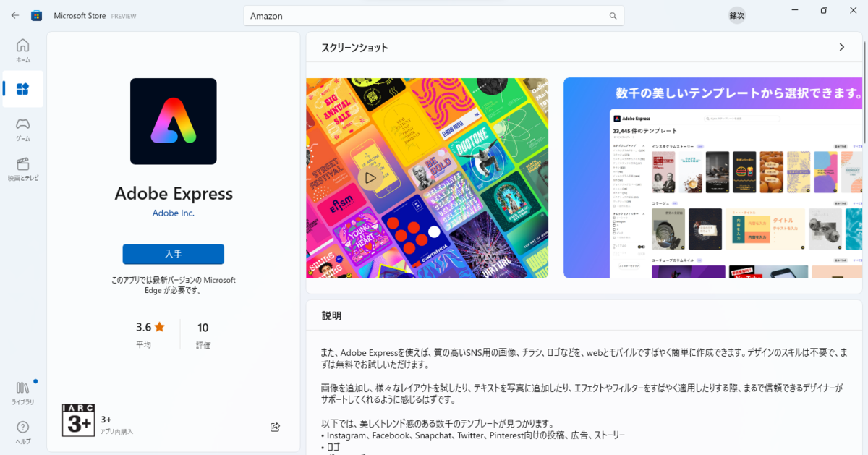Click the 10 評価 ratings count

pos(203,335)
